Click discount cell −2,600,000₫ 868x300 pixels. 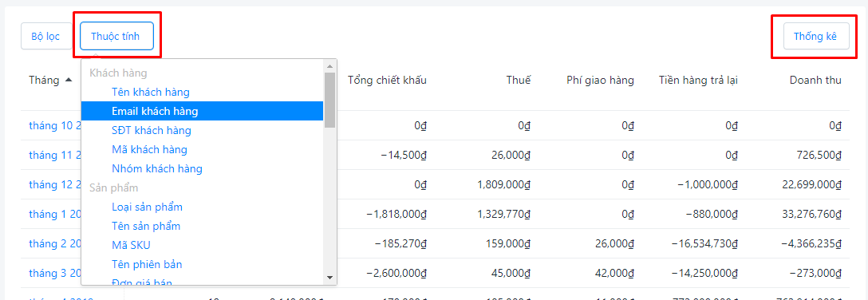(397, 273)
